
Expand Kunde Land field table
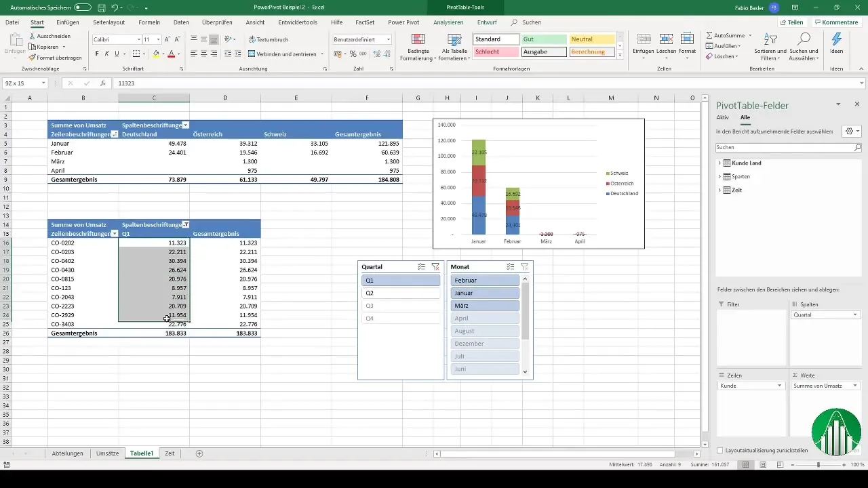point(719,163)
